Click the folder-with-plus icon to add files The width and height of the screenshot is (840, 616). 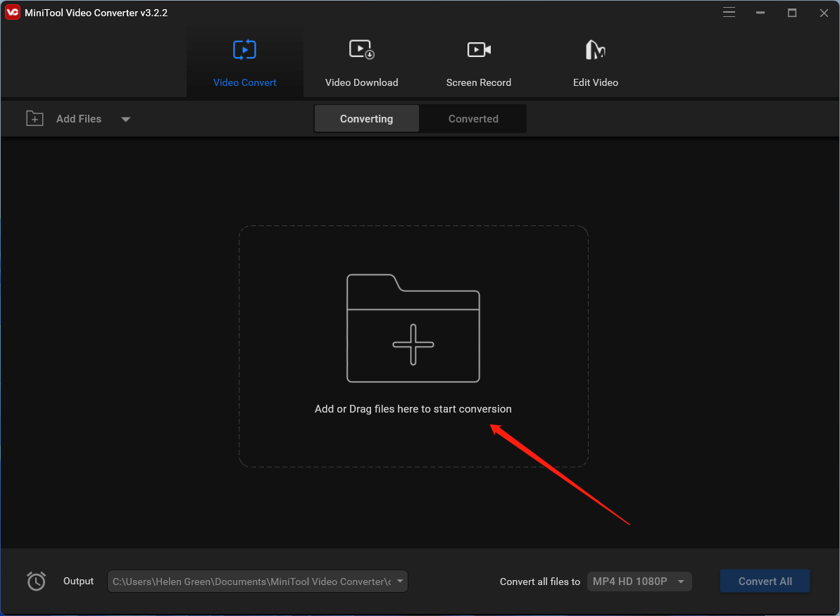(x=413, y=329)
